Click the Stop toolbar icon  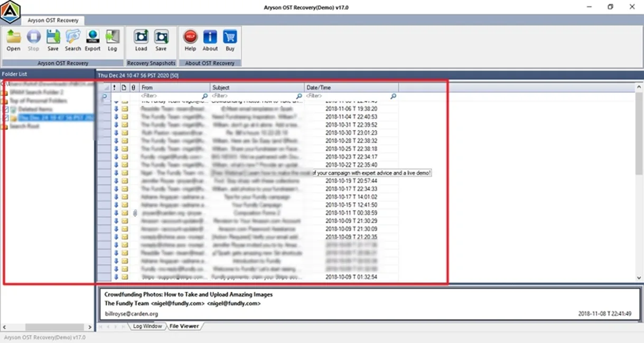pyautogui.click(x=33, y=36)
